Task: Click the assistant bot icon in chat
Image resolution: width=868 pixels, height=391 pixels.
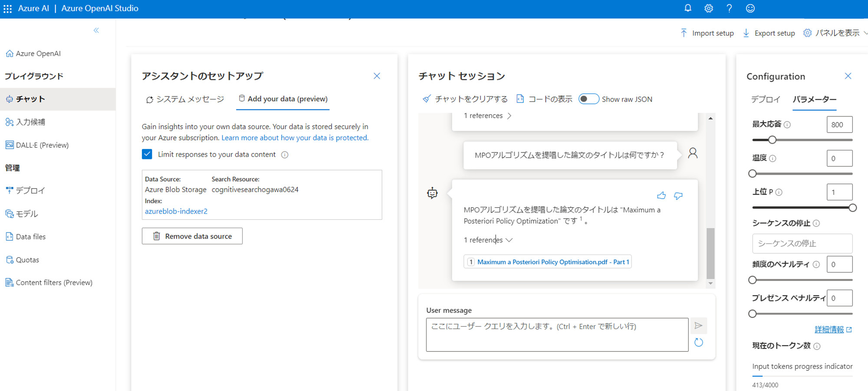Action: (x=432, y=193)
